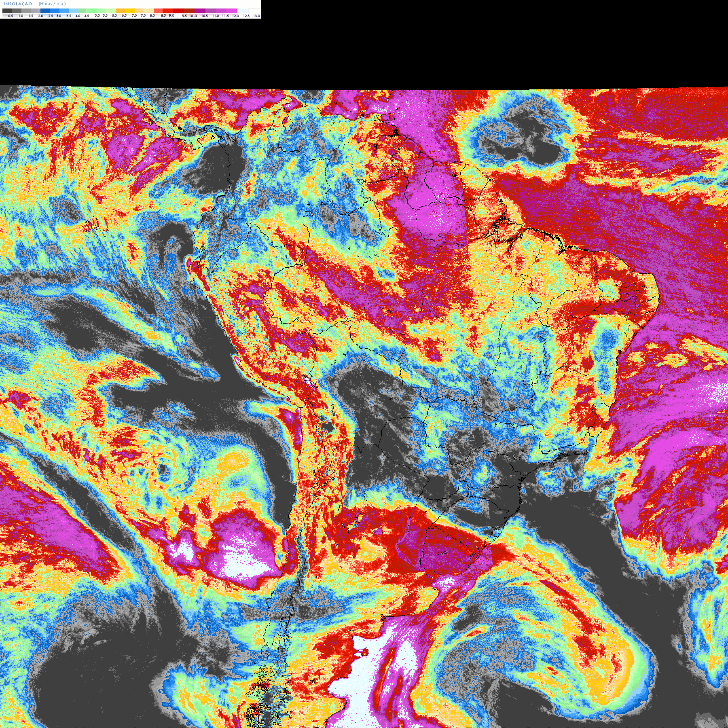Screen dimensions: 728x728
Task: Click the '8.5' legend value label
Action: pyautogui.click(x=163, y=15)
